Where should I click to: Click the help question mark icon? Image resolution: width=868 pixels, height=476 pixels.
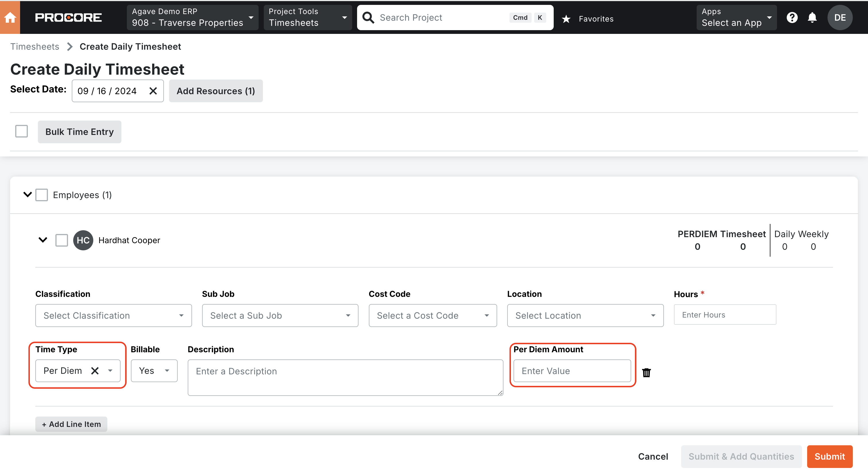coord(792,17)
